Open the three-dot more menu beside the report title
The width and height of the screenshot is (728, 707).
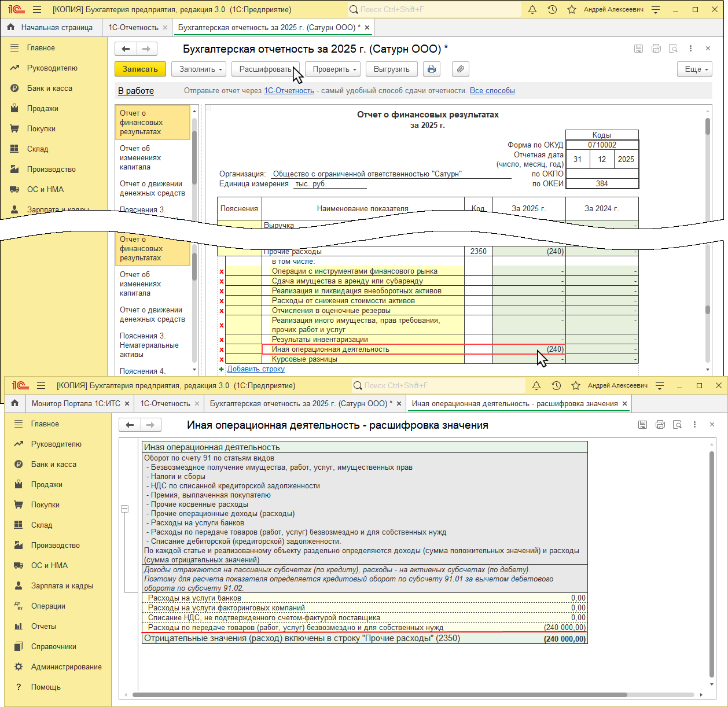click(x=690, y=49)
